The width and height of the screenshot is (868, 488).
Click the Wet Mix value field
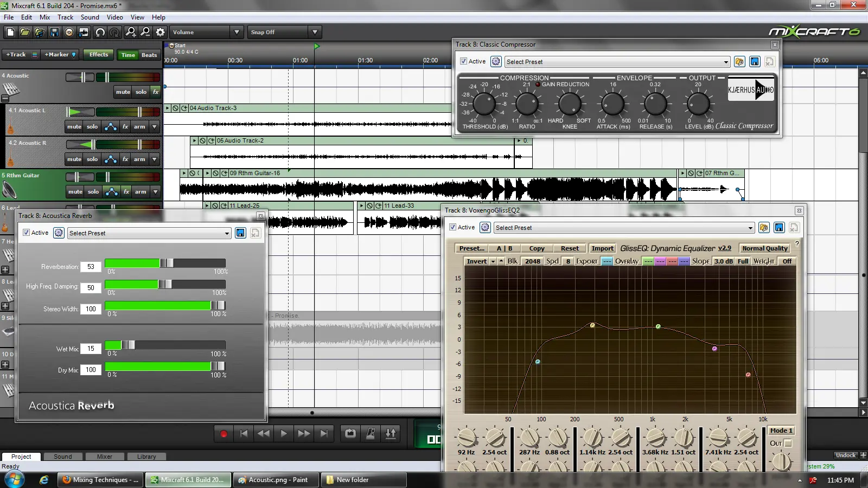[x=91, y=349]
